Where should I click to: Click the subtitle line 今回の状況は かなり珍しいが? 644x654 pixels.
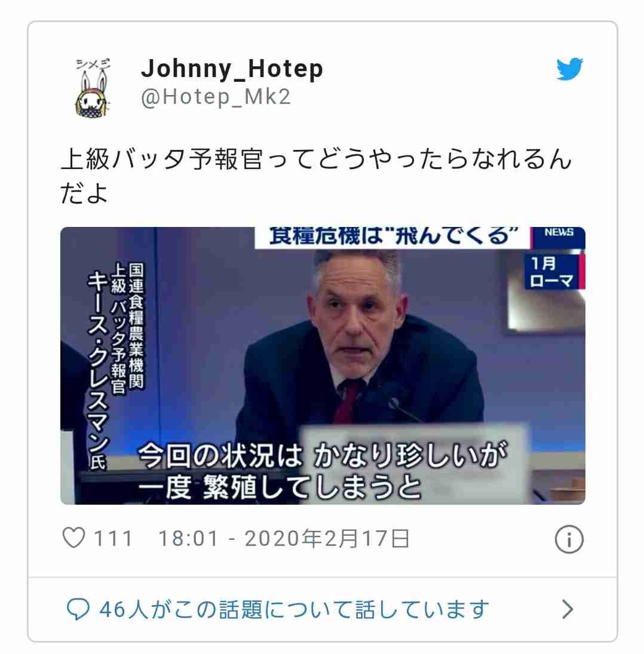[x=323, y=456]
